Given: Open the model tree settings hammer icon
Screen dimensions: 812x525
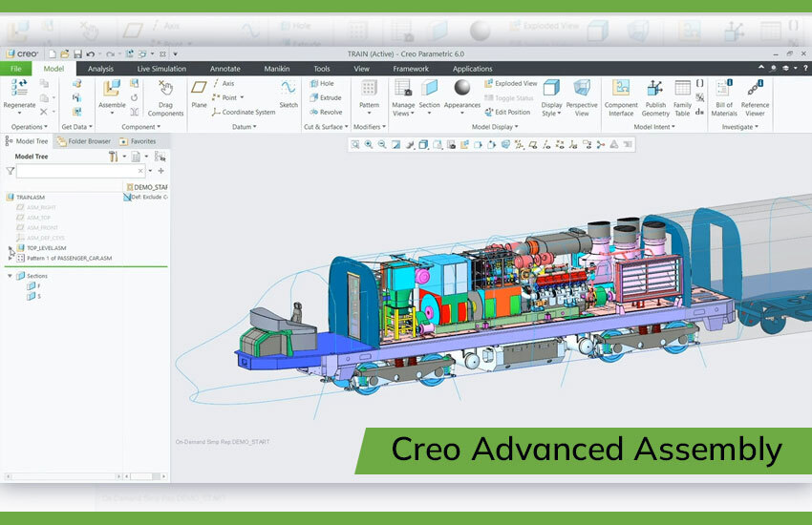Looking at the screenshot, I should click(x=113, y=157).
